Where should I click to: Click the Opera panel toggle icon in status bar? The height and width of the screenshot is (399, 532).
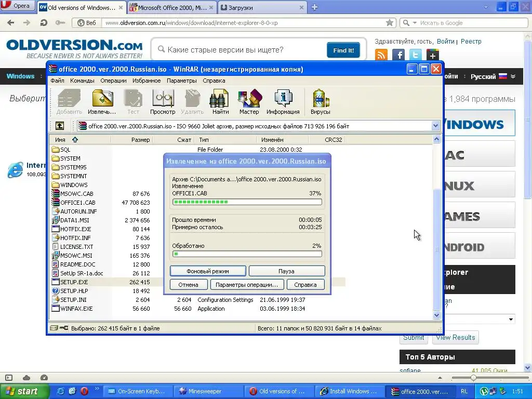point(9,378)
